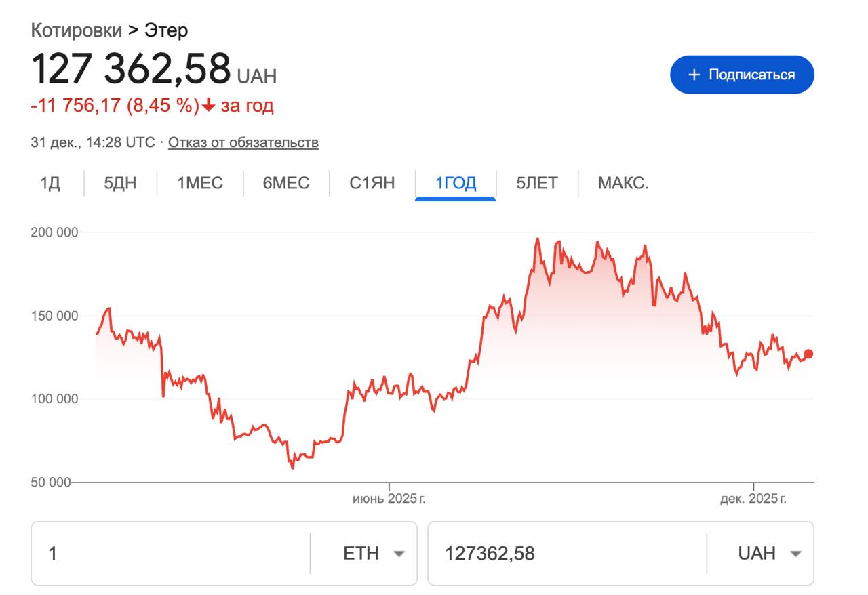
Task: Select the 5ДН range tab
Action: (120, 183)
